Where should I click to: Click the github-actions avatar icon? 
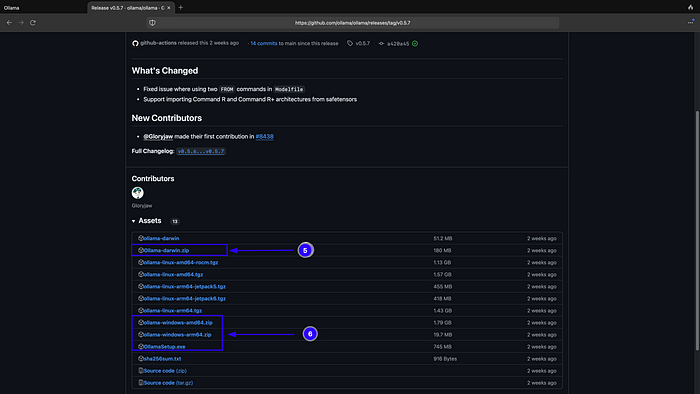[x=135, y=43]
